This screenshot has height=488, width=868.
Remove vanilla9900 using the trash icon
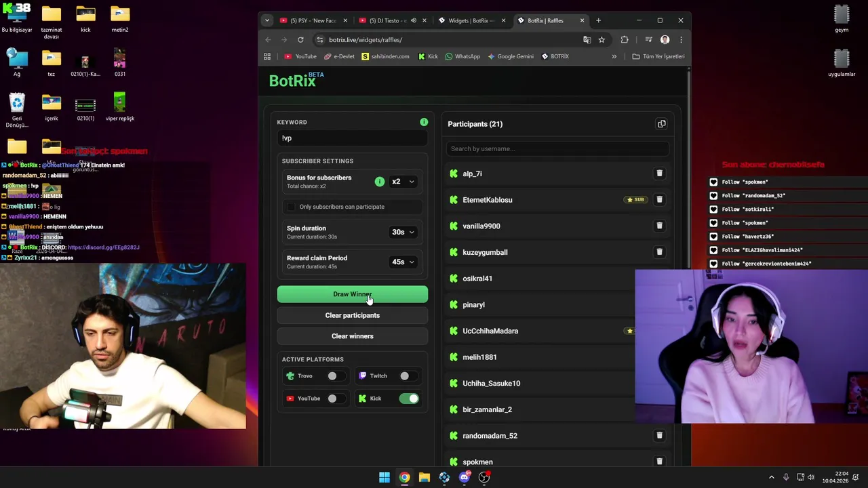(x=659, y=226)
